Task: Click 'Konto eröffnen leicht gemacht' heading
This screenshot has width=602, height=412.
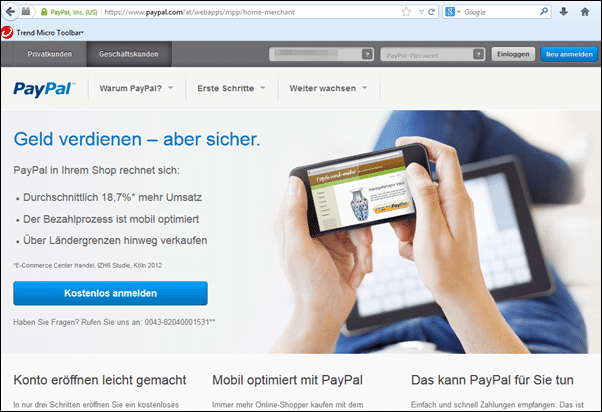Action: click(x=100, y=380)
